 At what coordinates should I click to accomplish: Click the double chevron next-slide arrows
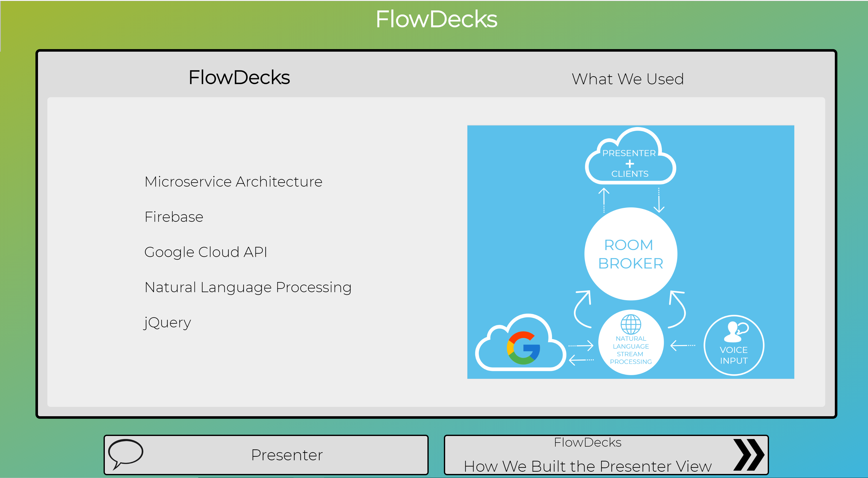point(749,455)
